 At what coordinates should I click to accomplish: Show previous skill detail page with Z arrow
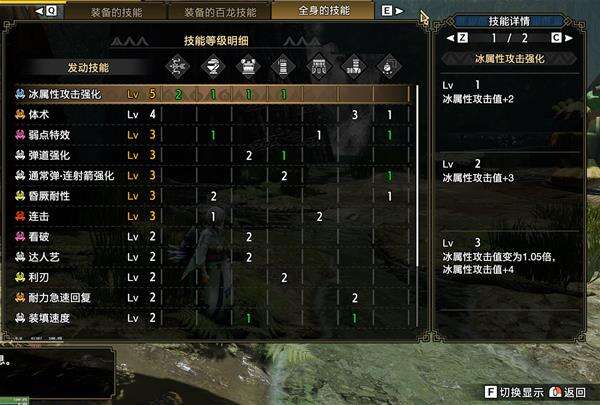[458, 38]
